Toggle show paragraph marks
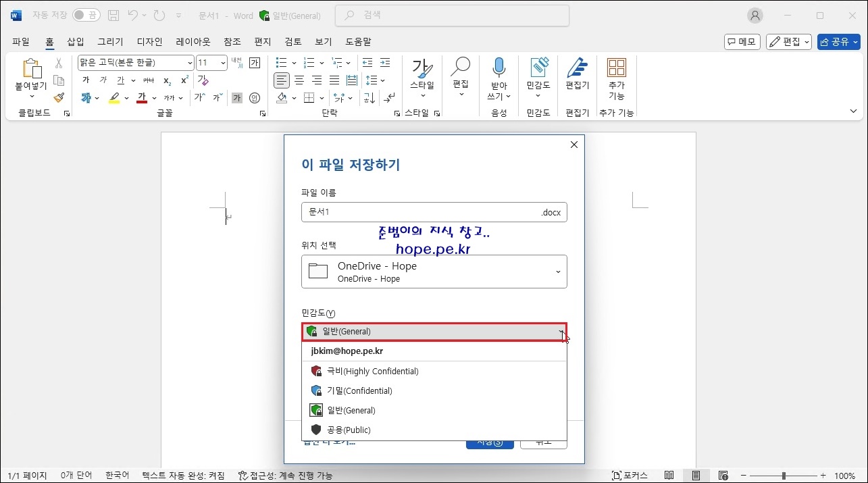 (x=390, y=98)
